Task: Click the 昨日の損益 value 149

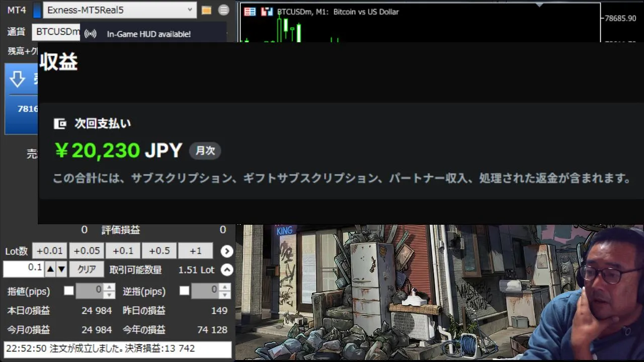Action: point(219,311)
